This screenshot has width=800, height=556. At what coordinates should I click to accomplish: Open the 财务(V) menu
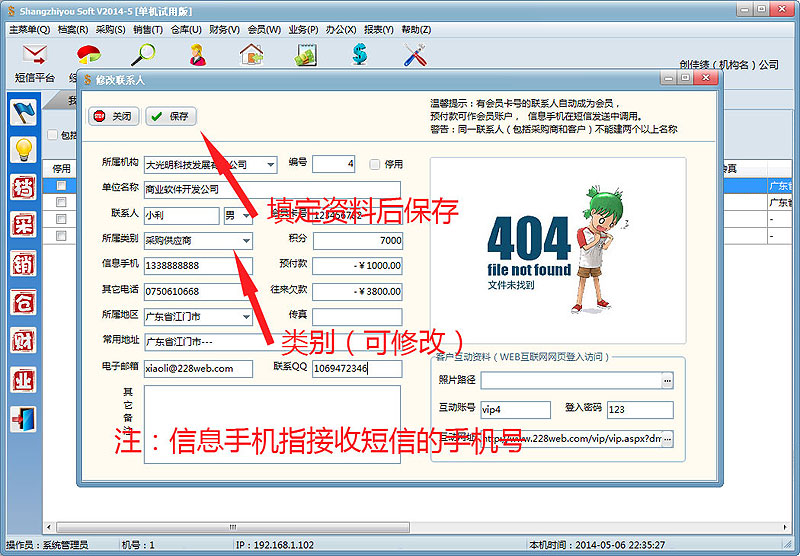point(224,30)
